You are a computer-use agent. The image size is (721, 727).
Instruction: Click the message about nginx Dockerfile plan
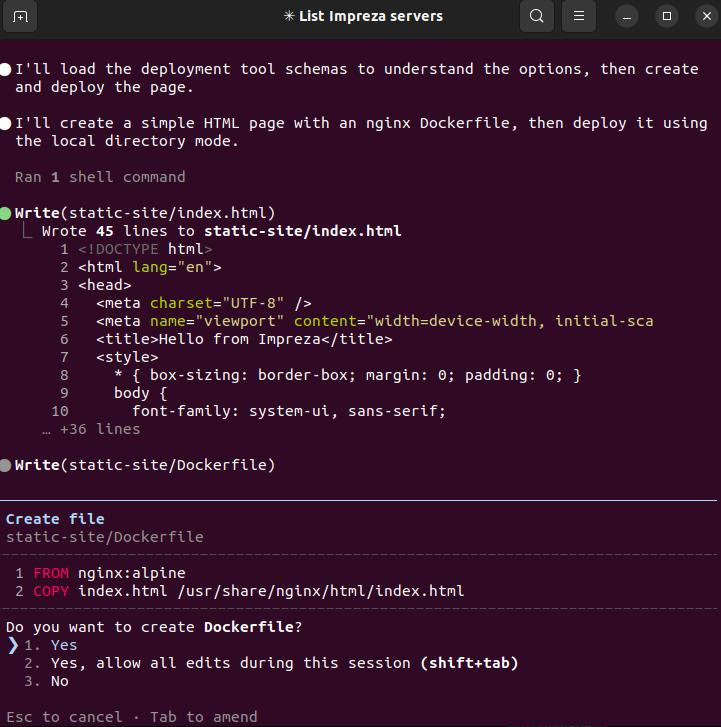click(x=362, y=132)
